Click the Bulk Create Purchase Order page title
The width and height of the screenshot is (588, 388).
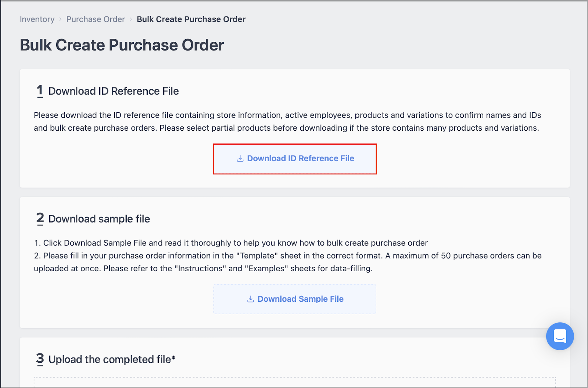coord(121,45)
